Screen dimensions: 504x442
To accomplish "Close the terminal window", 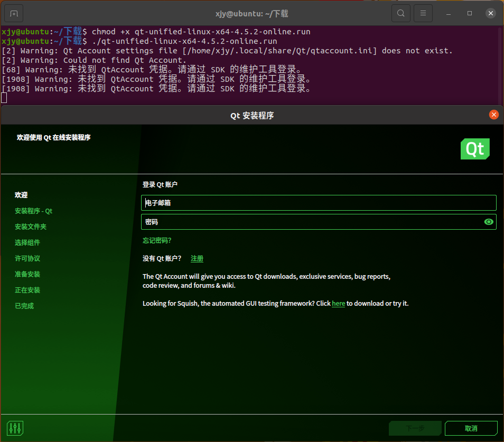I will click(490, 13).
